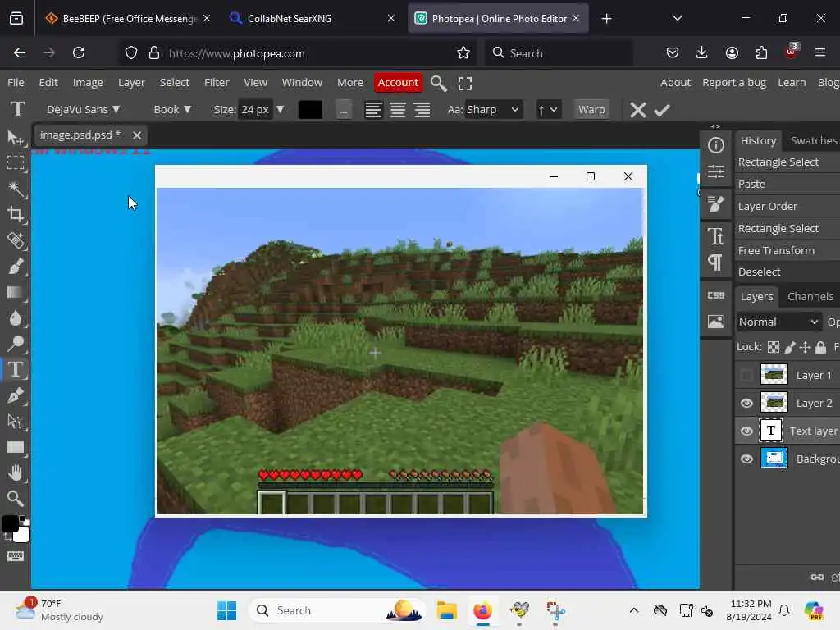Click the search magnifier in menu bar
Screen dimensions: 840x630
(x=438, y=83)
